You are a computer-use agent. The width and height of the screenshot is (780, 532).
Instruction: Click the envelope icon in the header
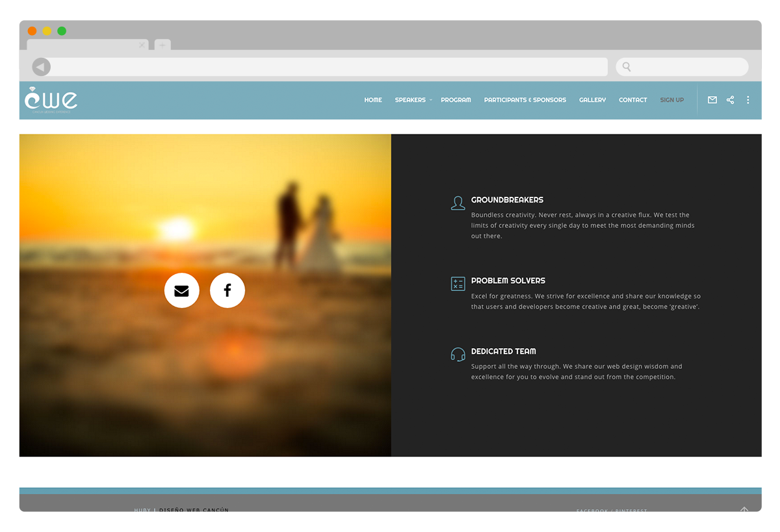coord(712,100)
